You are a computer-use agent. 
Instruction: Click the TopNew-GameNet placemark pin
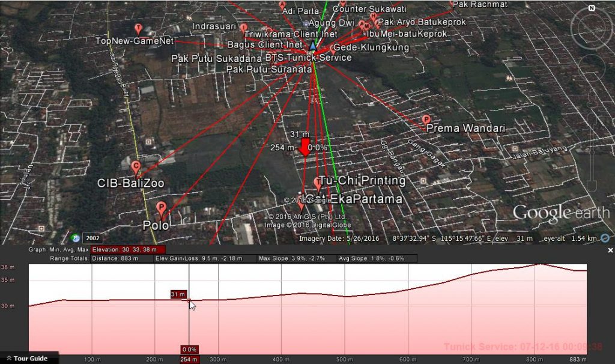pyautogui.click(x=138, y=29)
